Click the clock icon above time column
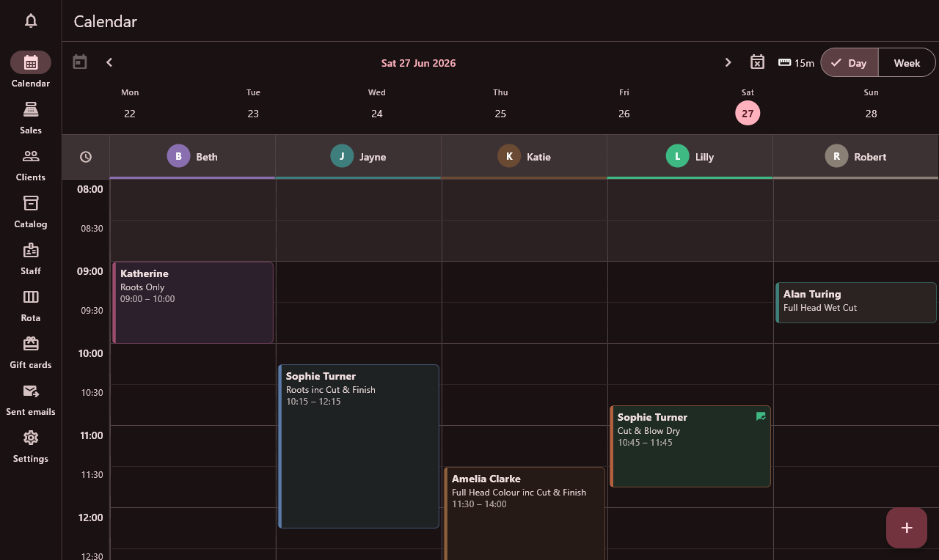Screen dimensions: 939x560 click(86, 157)
